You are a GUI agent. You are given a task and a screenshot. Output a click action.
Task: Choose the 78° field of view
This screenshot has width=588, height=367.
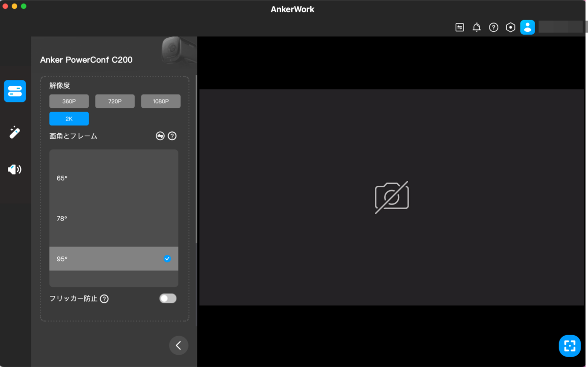(x=114, y=219)
